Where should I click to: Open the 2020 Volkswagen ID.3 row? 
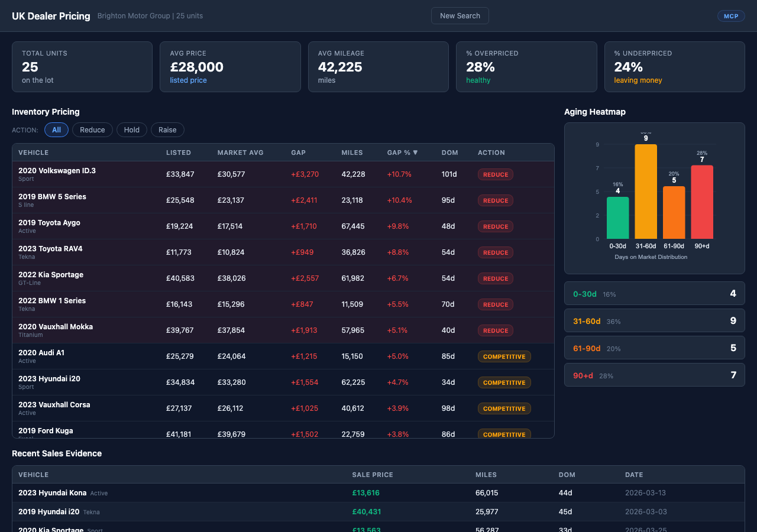tap(283, 174)
